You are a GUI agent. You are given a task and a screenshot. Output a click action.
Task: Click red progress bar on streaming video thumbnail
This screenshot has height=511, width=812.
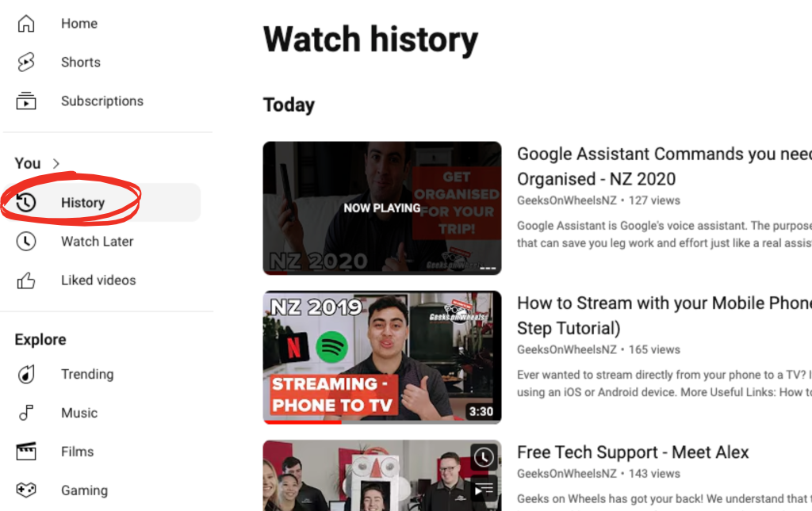(302, 422)
